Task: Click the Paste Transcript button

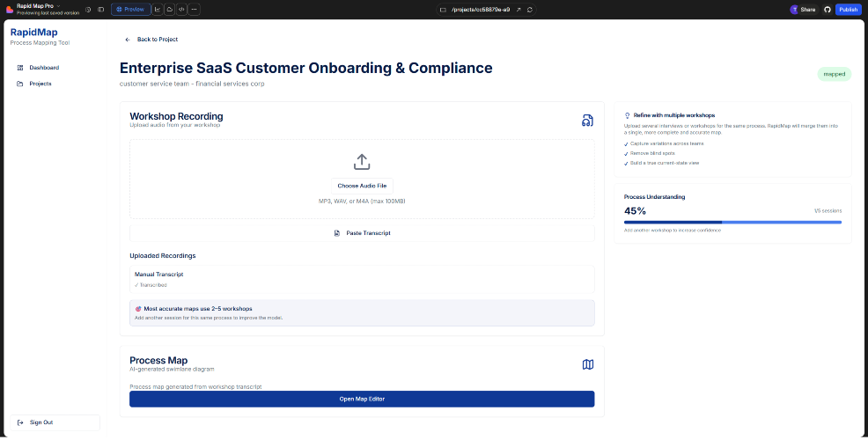Action: pos(362,233)
